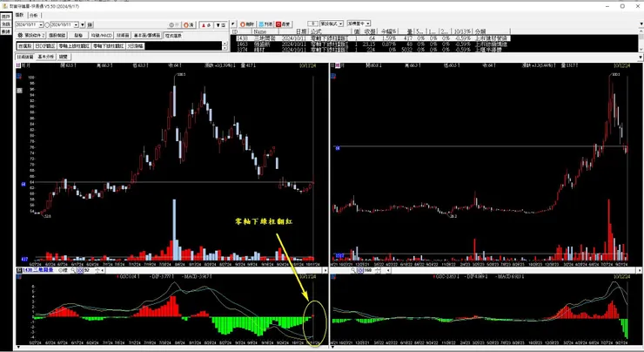The image size is (644, 352).
Task: Select the 型態 tab button
Action: point(78,36)
